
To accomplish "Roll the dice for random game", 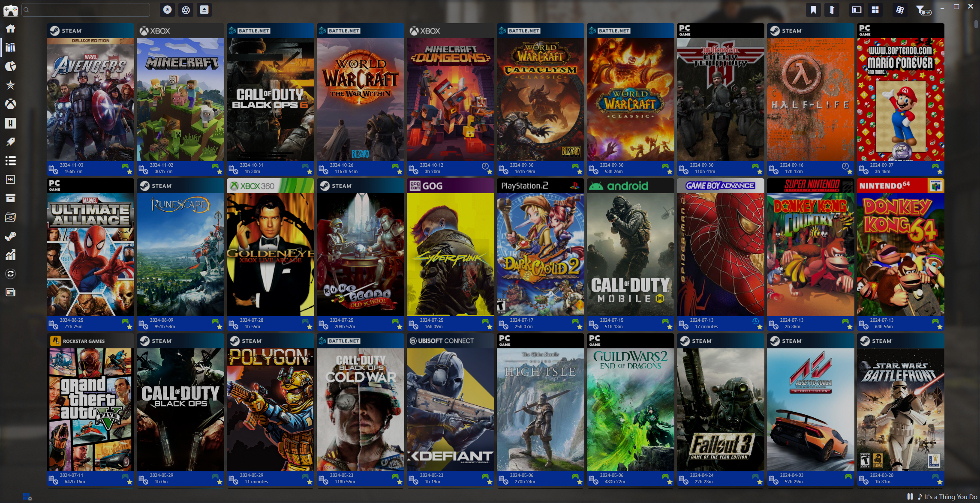I will pyautogui.click(x=900, y=10).
